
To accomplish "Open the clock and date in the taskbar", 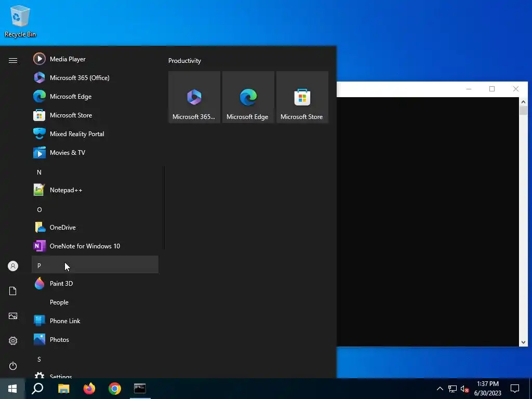I will (487, 389).
